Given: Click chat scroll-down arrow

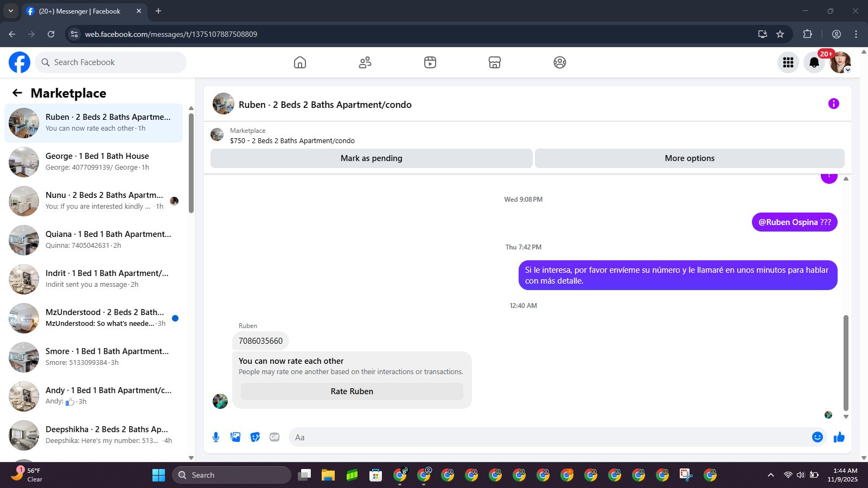Looking at the screenshot, I should click(x=846, y=417).
